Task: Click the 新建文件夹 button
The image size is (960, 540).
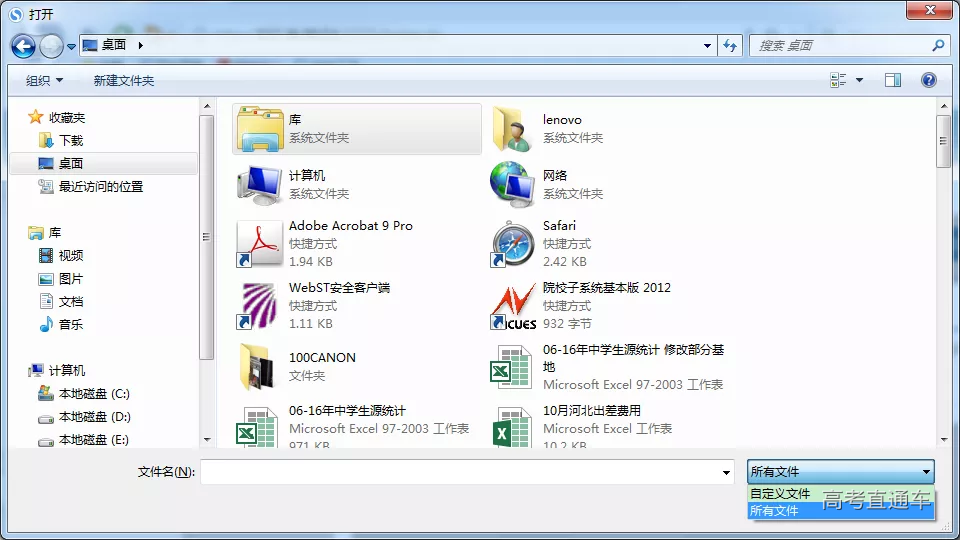Action: coord(124,80)
